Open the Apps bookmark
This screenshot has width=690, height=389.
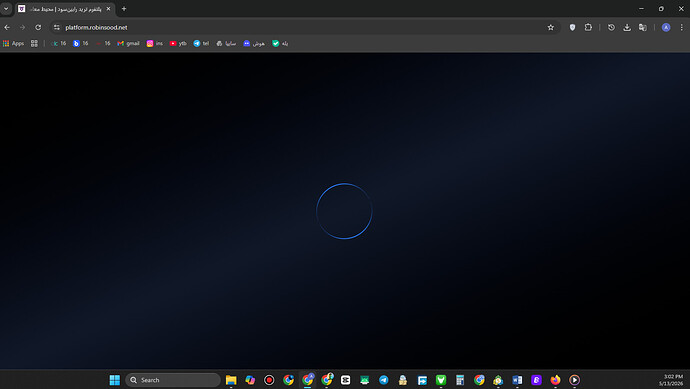[13, 43]
